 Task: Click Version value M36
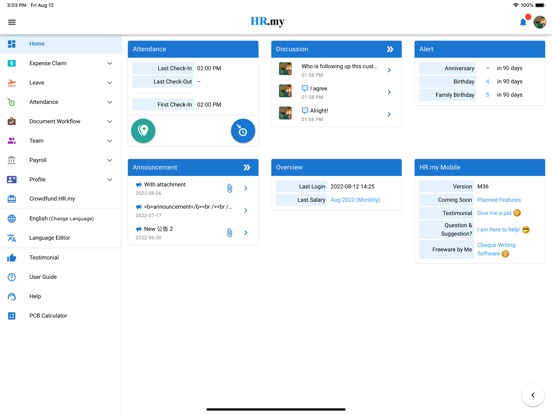click(x=483, y=187)
